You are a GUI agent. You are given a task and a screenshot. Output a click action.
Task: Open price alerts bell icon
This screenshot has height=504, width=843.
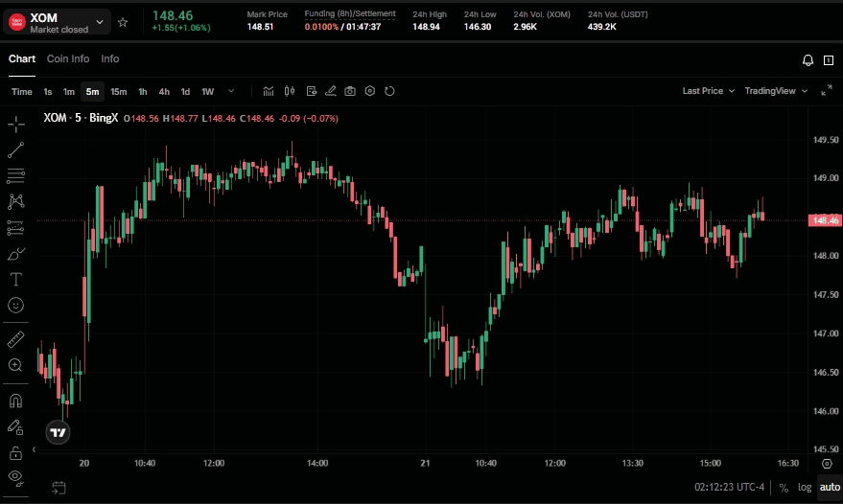tap(808, 59)
